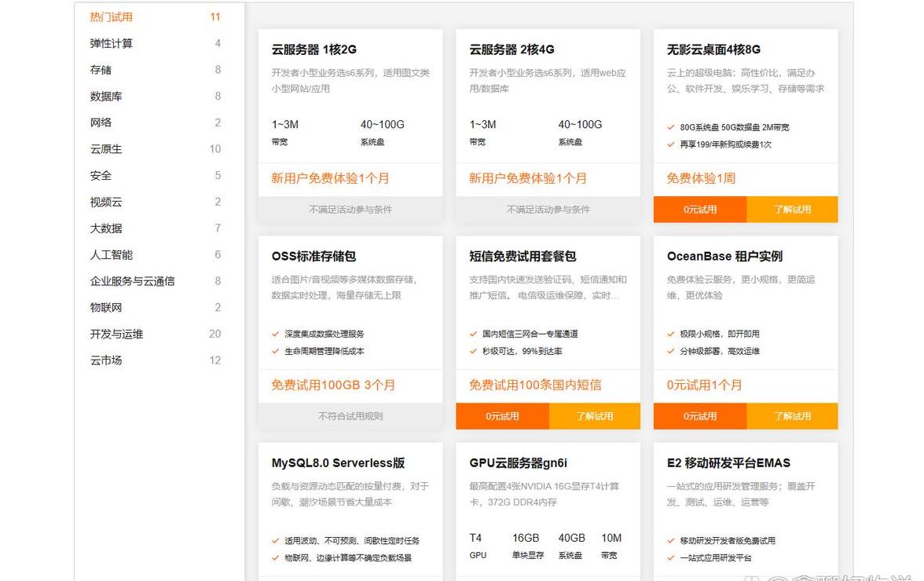Click checkmark beside 一站式应用研发平台
Screen dimensions: 924x581
(671, 557)
